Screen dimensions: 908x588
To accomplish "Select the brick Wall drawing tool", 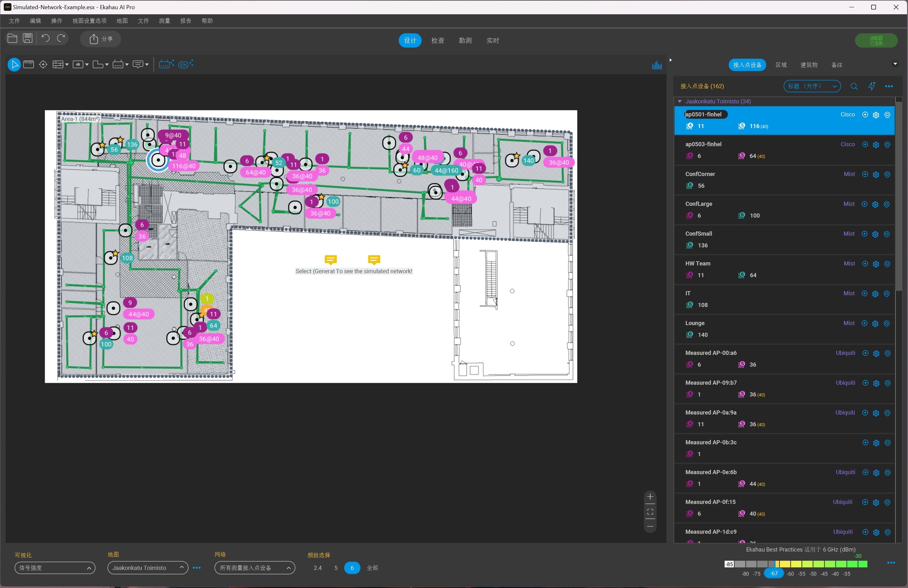I will pyautogui.click(x=58, y=64).
